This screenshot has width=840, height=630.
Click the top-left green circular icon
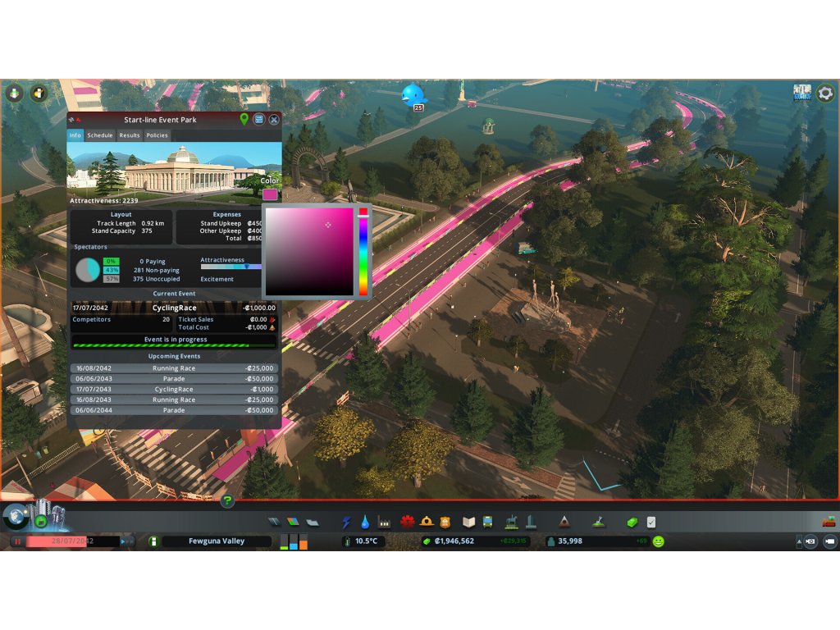coord(15,94)
